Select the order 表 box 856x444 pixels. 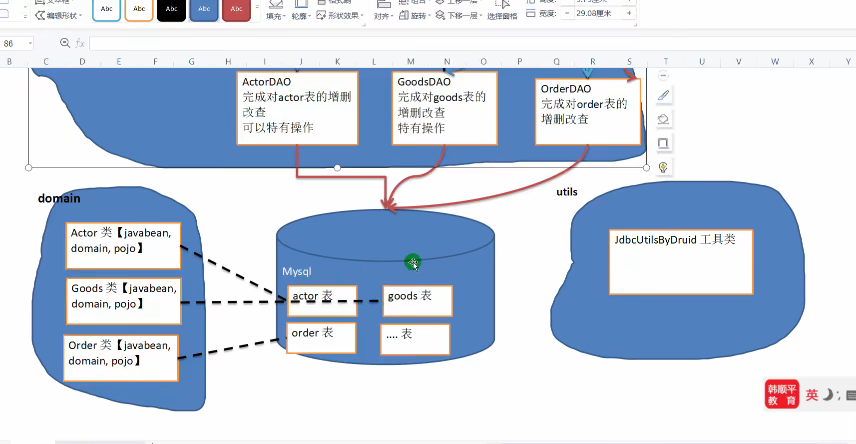(x=321, y=338)
